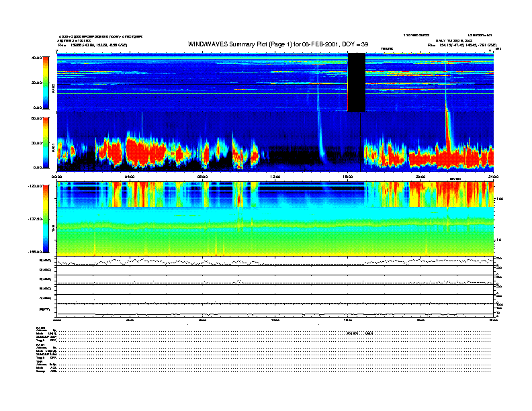532x411 pixels.
Task: Click the 10 label on TNR right axis
Action: pyautogui.click(x=500, y=240)
